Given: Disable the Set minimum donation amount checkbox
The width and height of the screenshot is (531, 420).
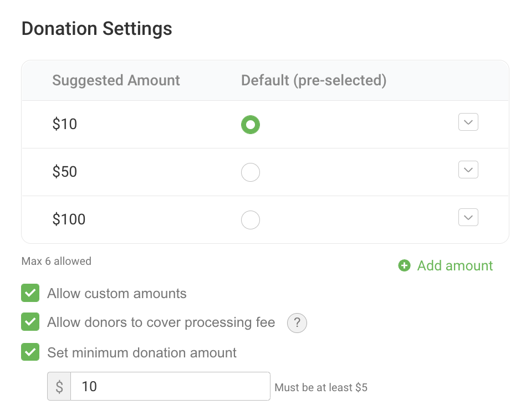Looking at the screenshot, I should pyautogui.click(x=30, y=352).
